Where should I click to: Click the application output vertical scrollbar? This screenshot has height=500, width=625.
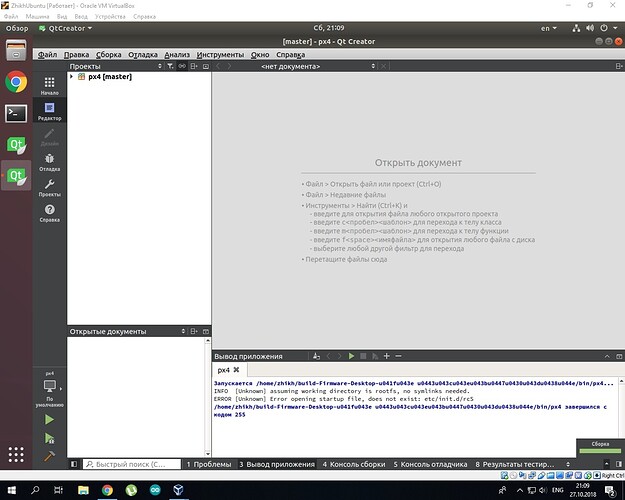(x=621, y=407)
